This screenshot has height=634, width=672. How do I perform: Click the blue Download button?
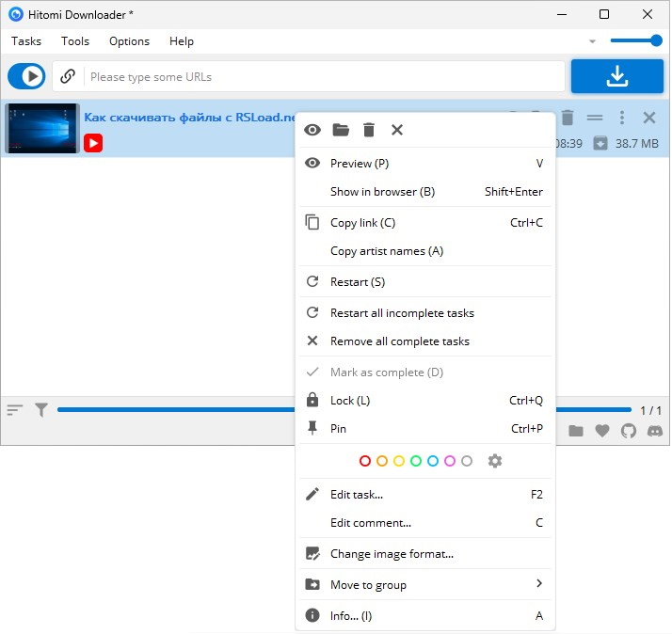click(x=616, y=76)
